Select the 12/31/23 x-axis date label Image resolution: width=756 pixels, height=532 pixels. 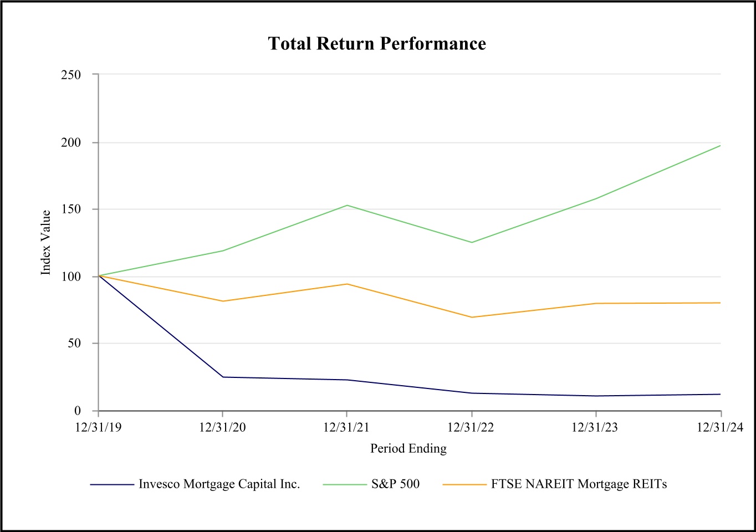[596, 427]
